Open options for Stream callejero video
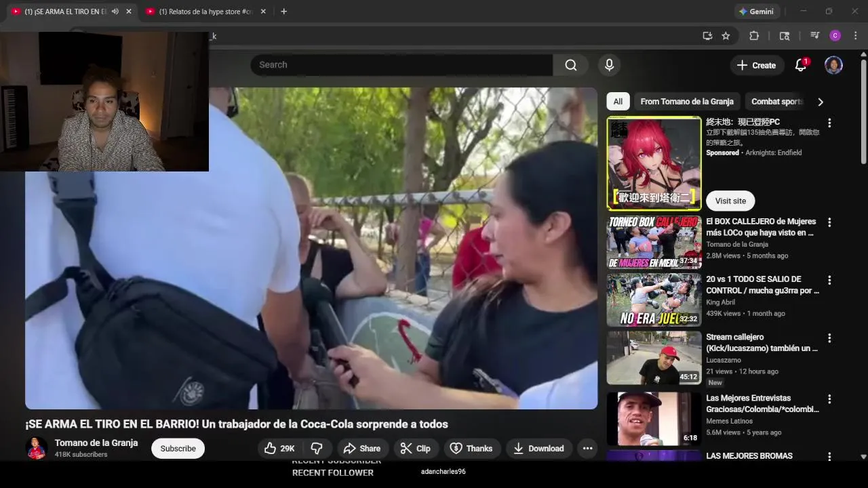This screenshot has height=488, width=868. [x=829, y=338]
